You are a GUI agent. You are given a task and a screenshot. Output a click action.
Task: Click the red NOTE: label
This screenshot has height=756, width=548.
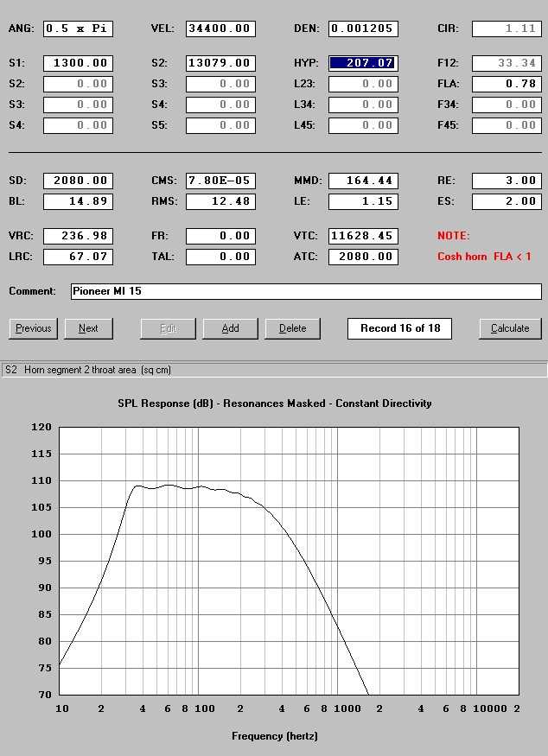click(x=454, y=236)
